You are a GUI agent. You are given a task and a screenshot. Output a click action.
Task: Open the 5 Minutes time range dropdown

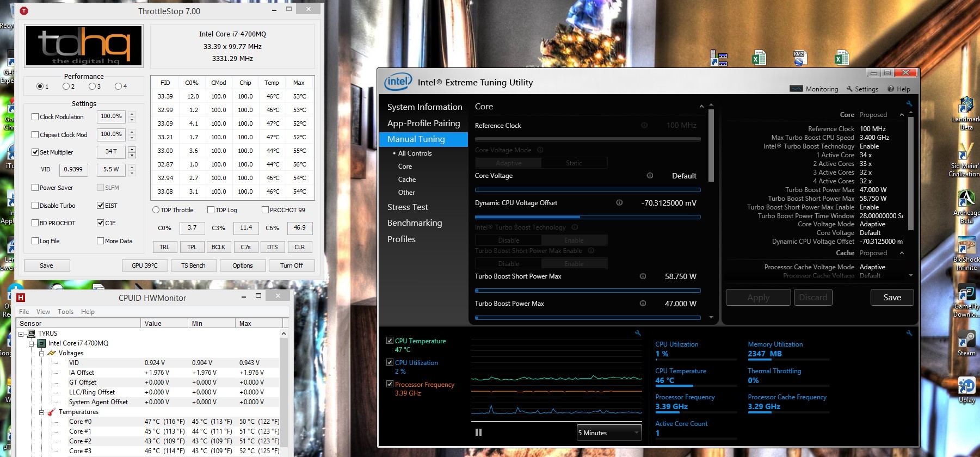click(609, 433)
